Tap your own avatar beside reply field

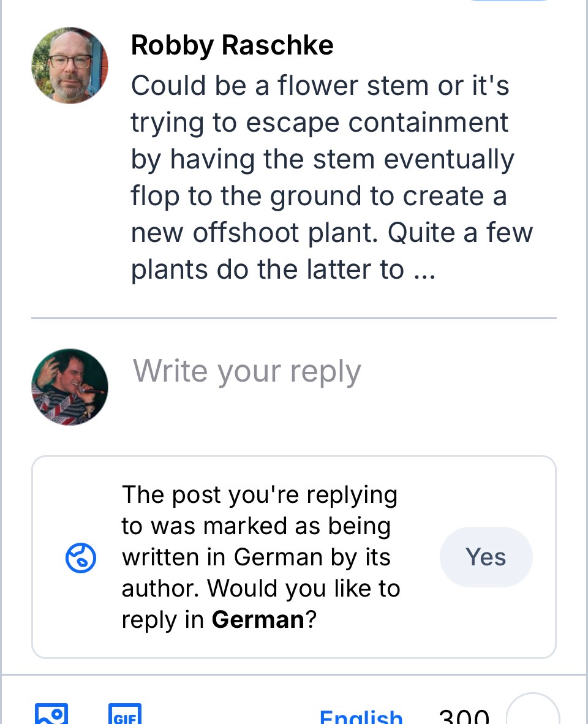pos(70,387)
